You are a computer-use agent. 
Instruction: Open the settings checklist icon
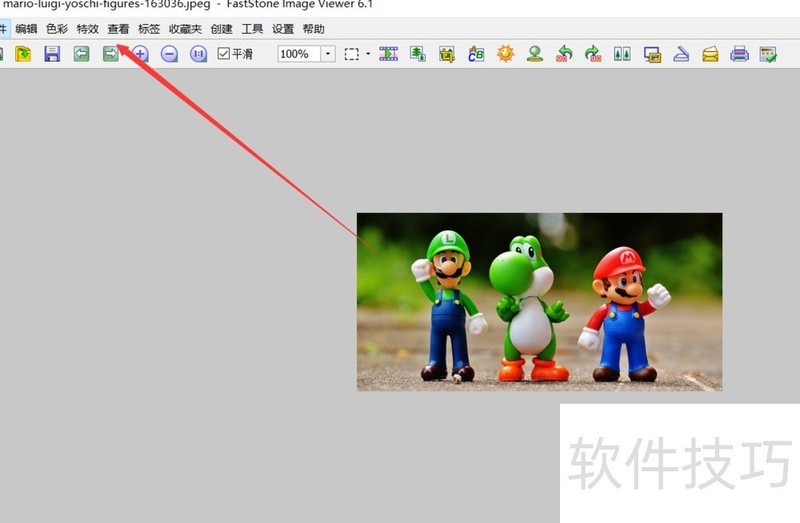[x=768, y=54]
